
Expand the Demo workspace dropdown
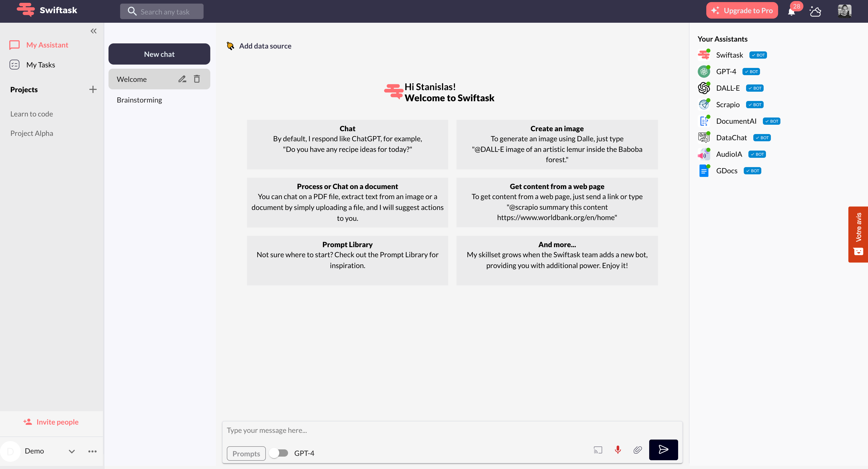tap(72, 451)
